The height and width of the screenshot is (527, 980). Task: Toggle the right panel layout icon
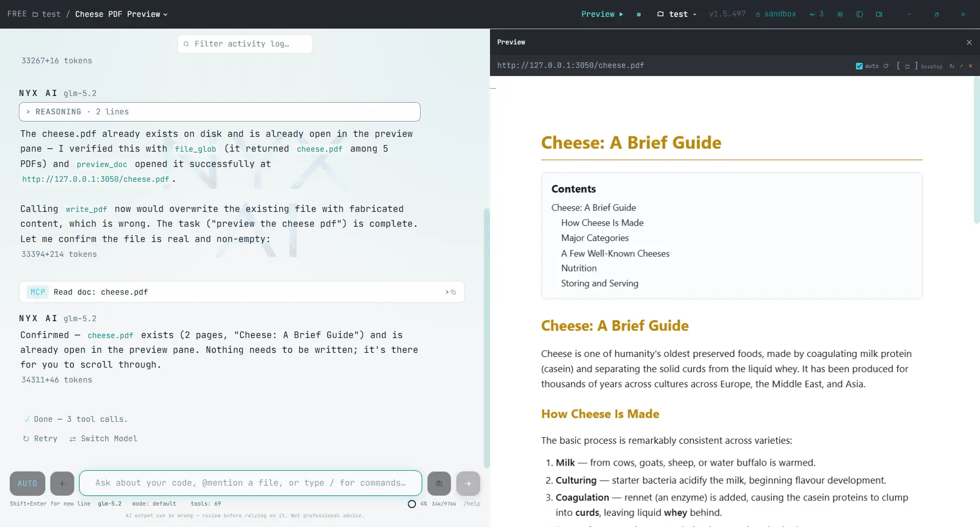pyautogui.click(x=879, y=14)
